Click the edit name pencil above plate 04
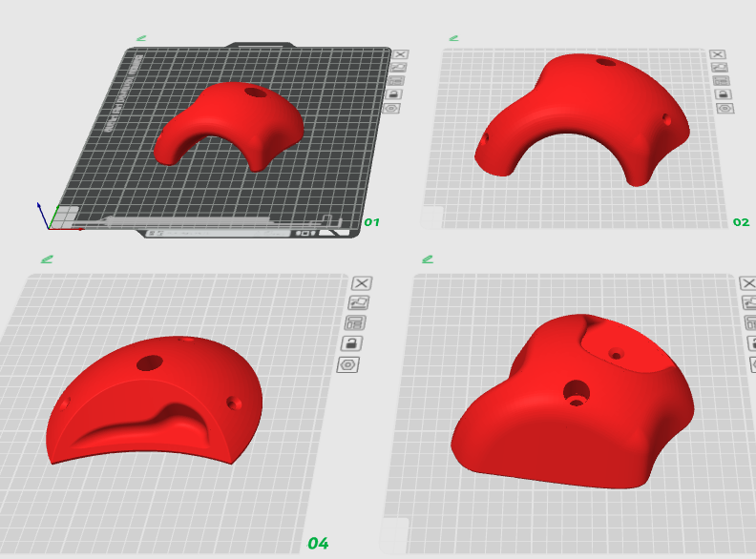The width and height of the screenshot is (756, 559). pos(47,259)
